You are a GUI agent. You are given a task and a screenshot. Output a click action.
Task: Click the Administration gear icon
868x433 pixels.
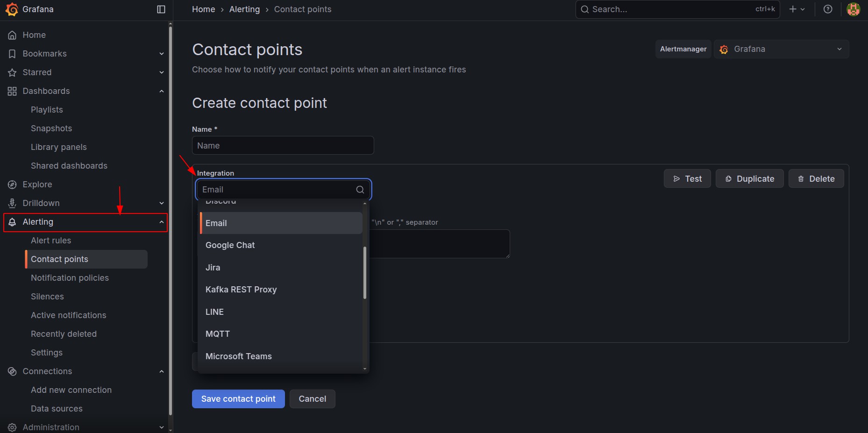pos(12,427)
